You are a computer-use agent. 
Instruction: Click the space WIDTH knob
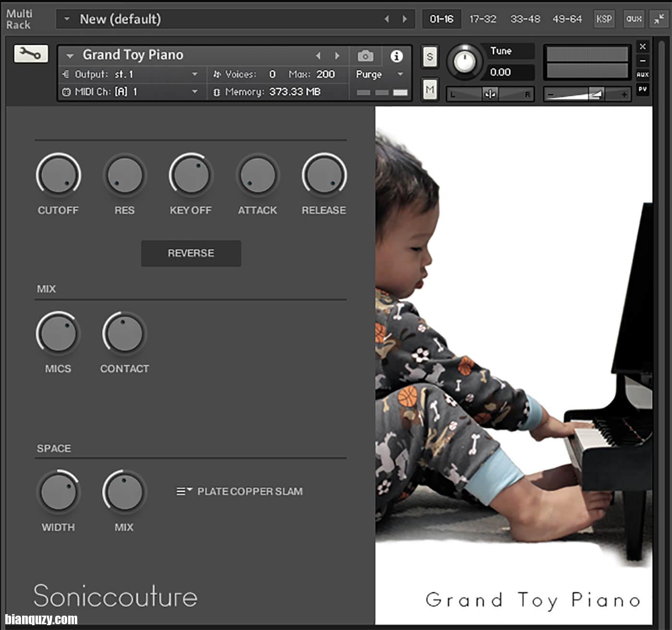pyautogui.click(x=58, y=492)
